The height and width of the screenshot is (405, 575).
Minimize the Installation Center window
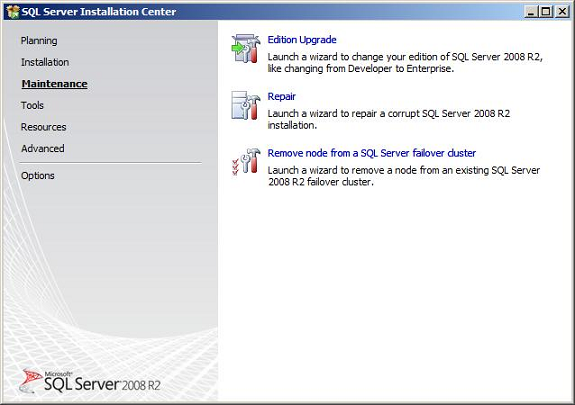click(530, 12)
